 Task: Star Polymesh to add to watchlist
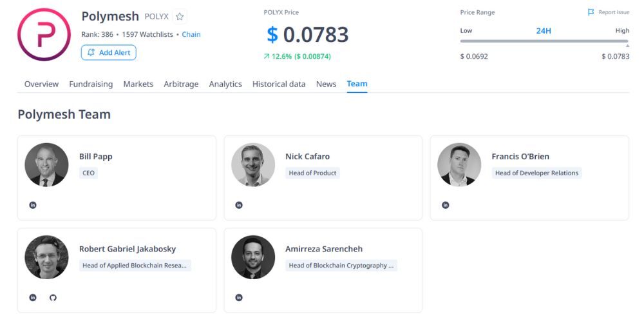[x=180, y=17]
